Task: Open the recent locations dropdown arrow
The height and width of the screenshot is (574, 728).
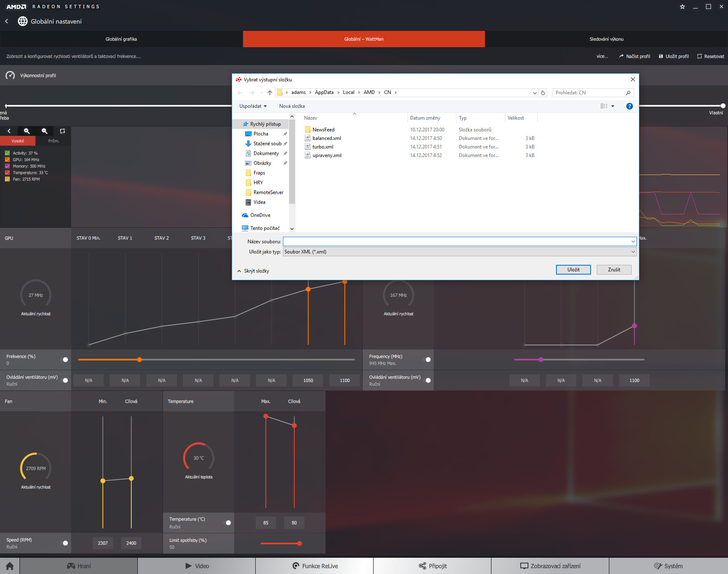Action: click(261, 93)
